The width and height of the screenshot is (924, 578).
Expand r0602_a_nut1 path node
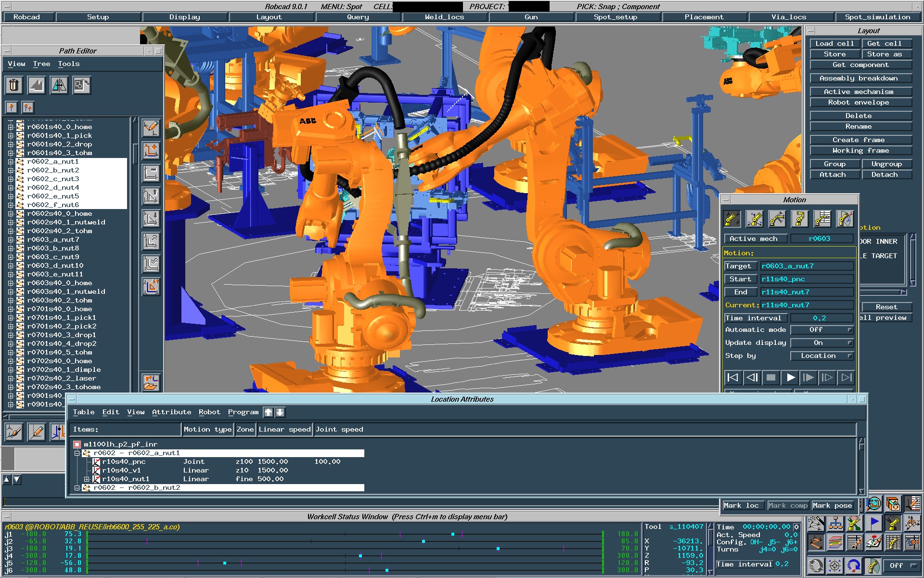[11, 162]
